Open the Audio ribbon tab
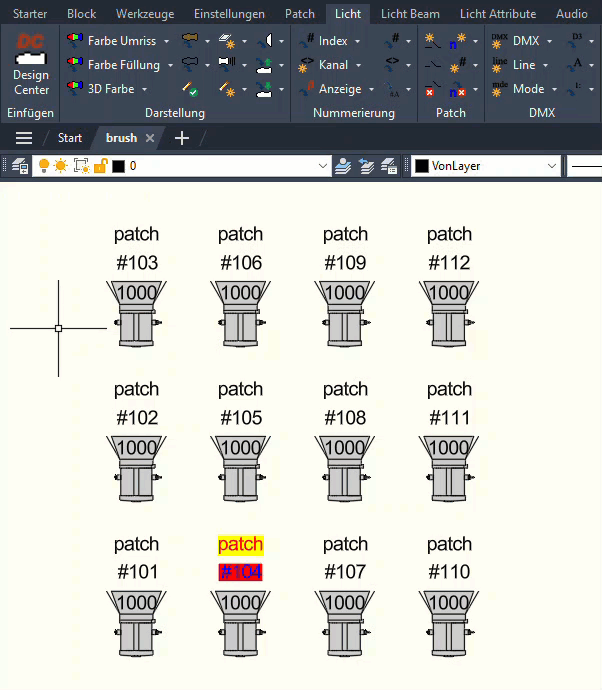Image resolution: width=602 pixels, height=690 pixels. [572, 14]
